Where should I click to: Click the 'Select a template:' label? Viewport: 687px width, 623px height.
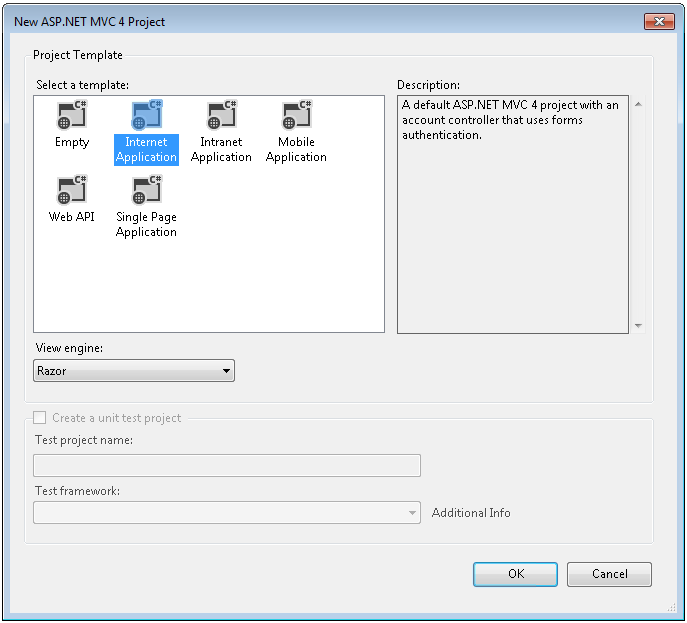(82, 85)
